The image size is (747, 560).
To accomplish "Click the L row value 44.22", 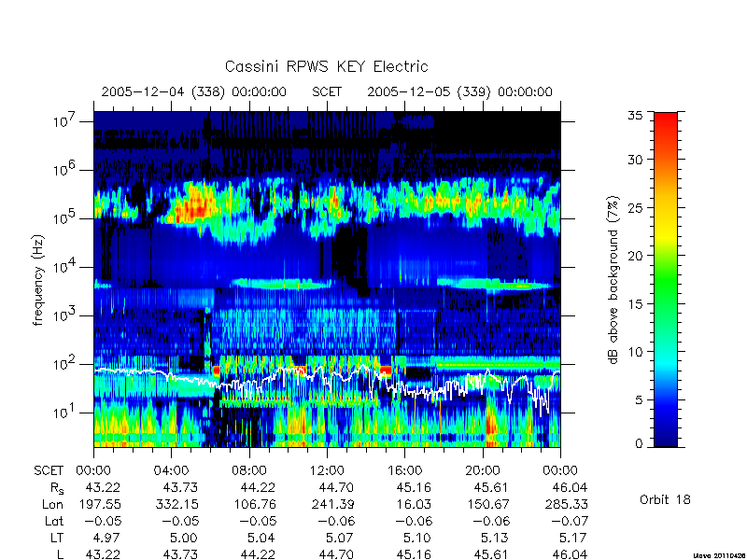I will click(259, 554).
